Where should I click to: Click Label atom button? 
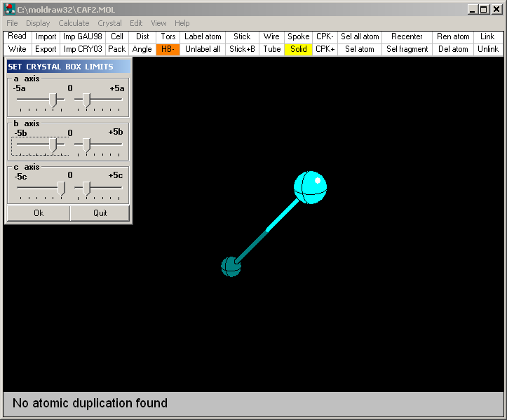point(203,36)
